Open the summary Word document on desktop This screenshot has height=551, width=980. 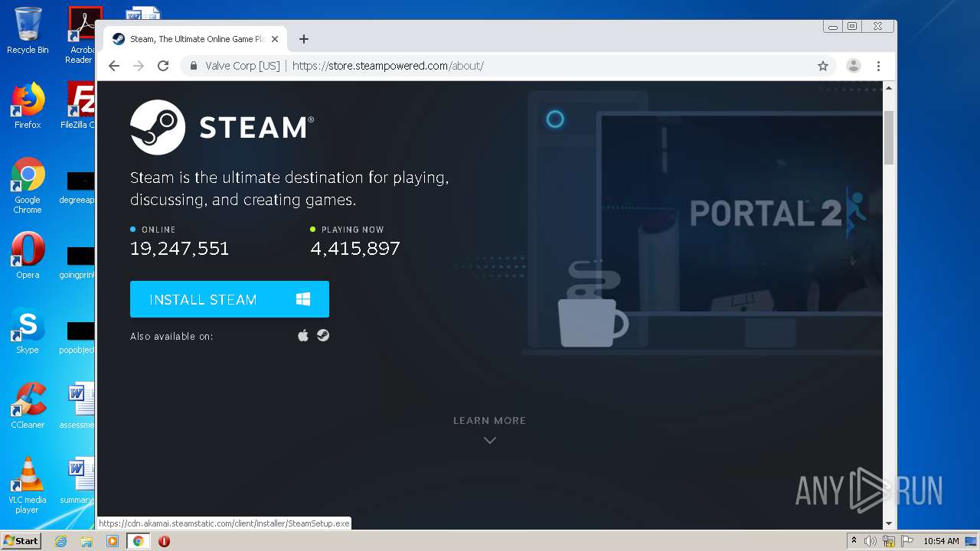coord(78,481)
